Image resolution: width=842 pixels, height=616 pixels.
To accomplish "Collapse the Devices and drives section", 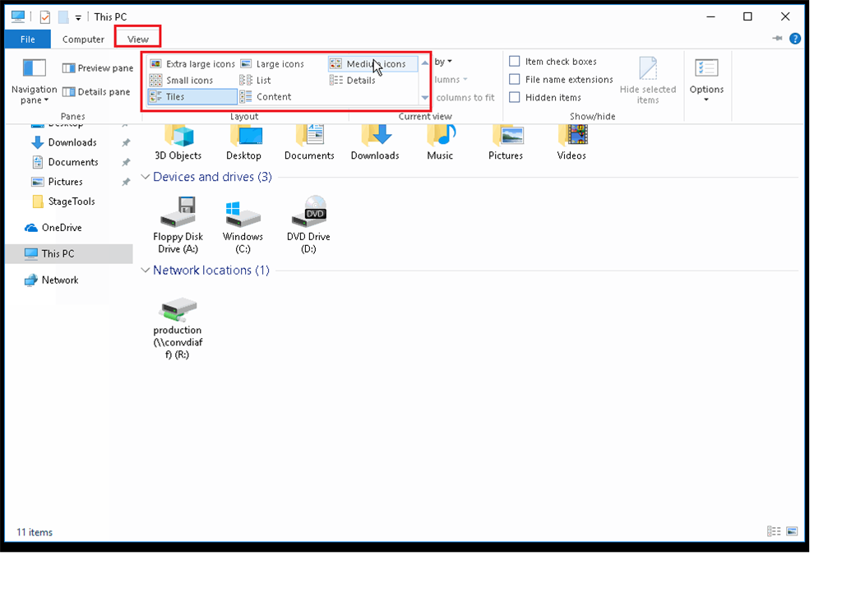I will (x=145, y=177).
